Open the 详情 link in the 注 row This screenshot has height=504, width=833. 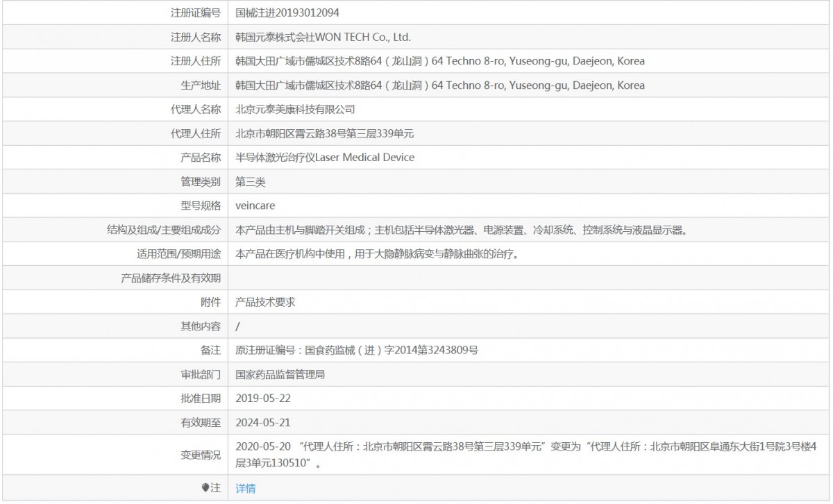point(246,488)
